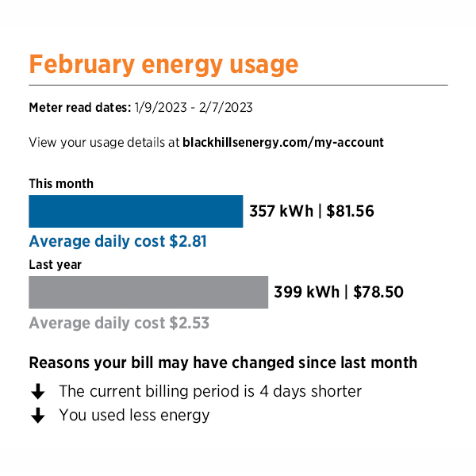Click View your usage details at text
The image size is (476, 476).
click(104, 142)
